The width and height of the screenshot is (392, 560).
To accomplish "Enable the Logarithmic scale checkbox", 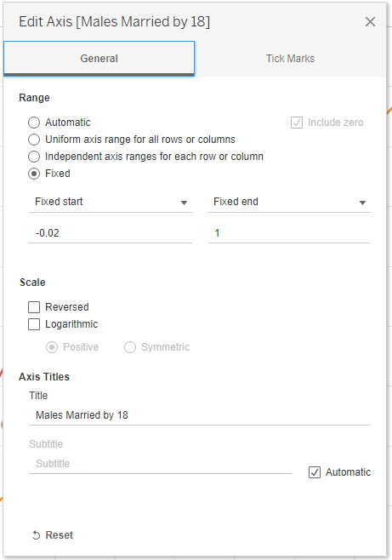I will click(x=34, y=324).
